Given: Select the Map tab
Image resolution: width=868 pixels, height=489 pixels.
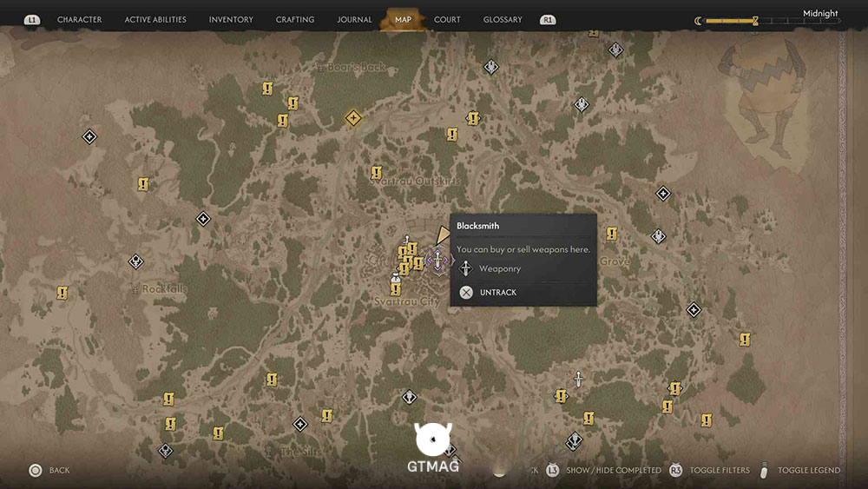Looking at the screenshot, I should click(x=403, y=19).
